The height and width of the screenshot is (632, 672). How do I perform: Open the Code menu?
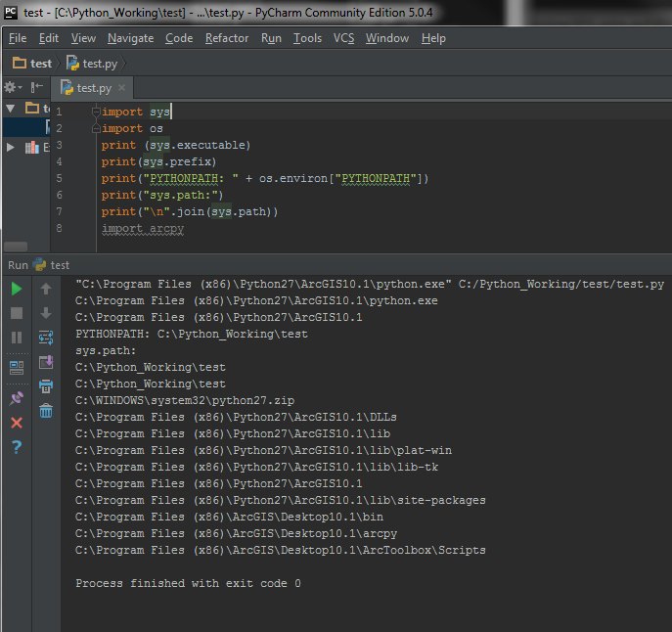pyautogui.click(x=179, y=38)
